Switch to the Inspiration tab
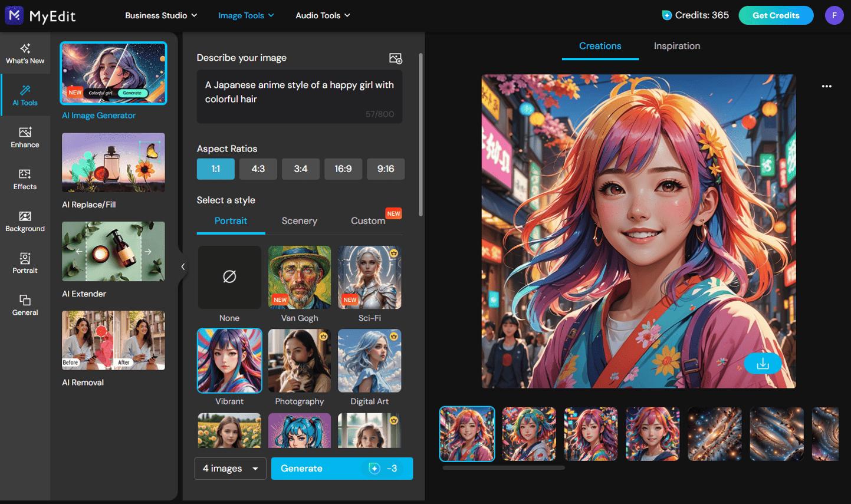 coord(676,45)
